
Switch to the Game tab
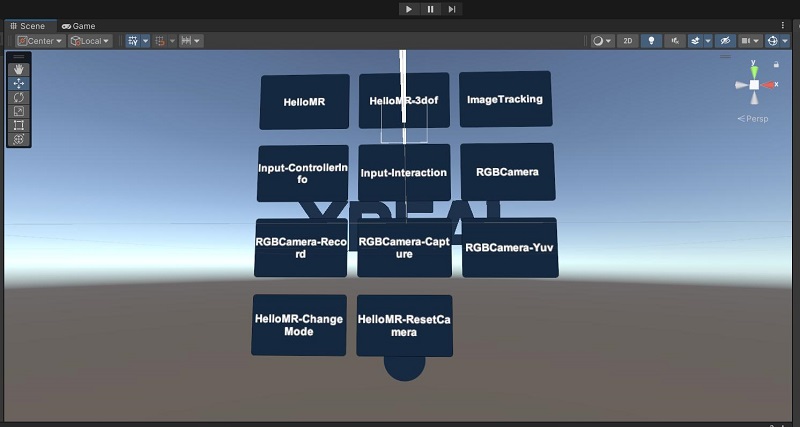(78, 26)
